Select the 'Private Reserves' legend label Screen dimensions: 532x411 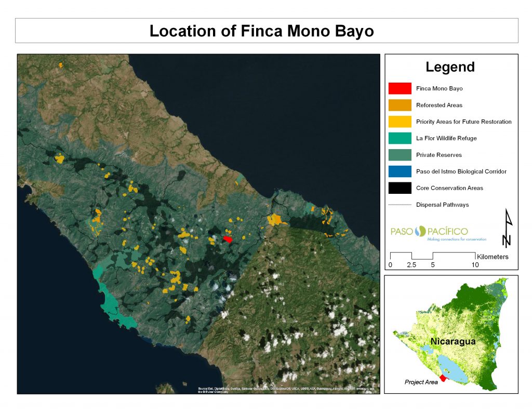point(439,155)
